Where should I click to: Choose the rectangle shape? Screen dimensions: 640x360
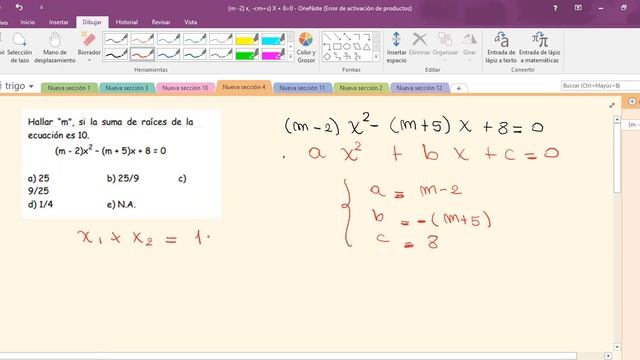[337, 47]
